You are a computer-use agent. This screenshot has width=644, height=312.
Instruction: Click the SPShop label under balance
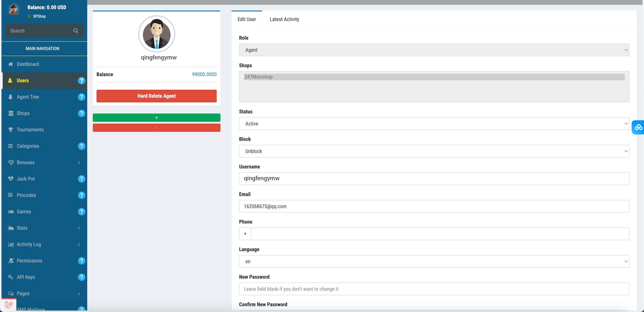point(39,16)
